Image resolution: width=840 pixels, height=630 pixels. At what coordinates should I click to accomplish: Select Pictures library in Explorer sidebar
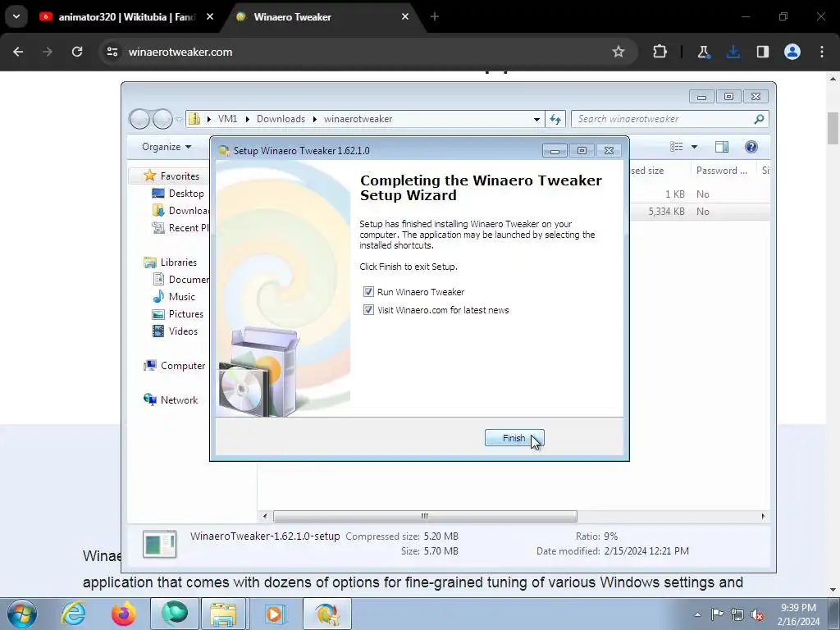click(185, 314)
